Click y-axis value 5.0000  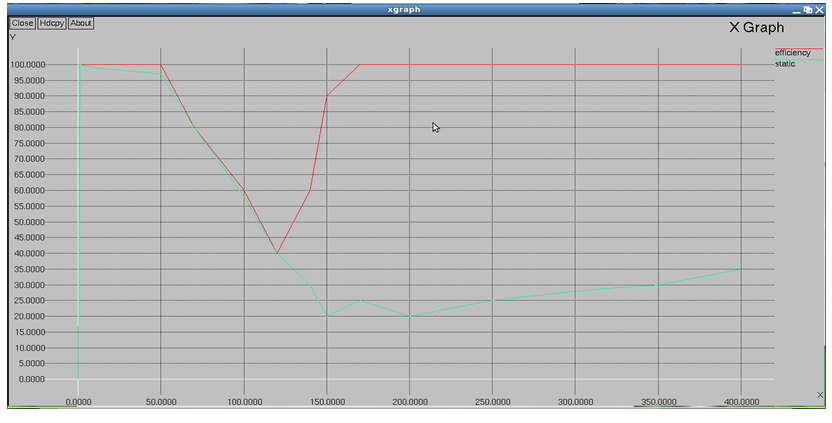(31, 364)
